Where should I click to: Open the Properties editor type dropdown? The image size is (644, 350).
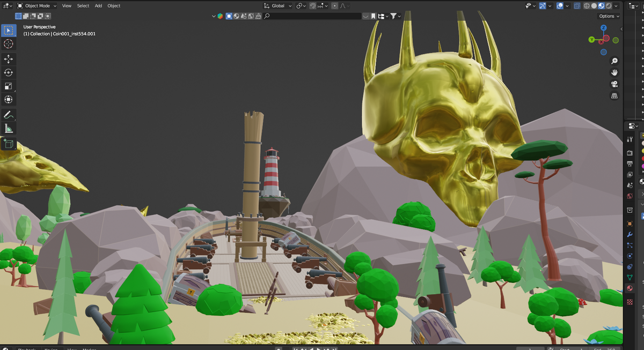(633, 126)
